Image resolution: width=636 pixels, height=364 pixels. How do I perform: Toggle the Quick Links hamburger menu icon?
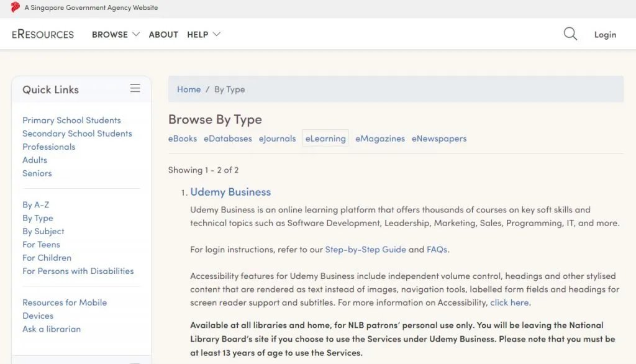point(135,88)
